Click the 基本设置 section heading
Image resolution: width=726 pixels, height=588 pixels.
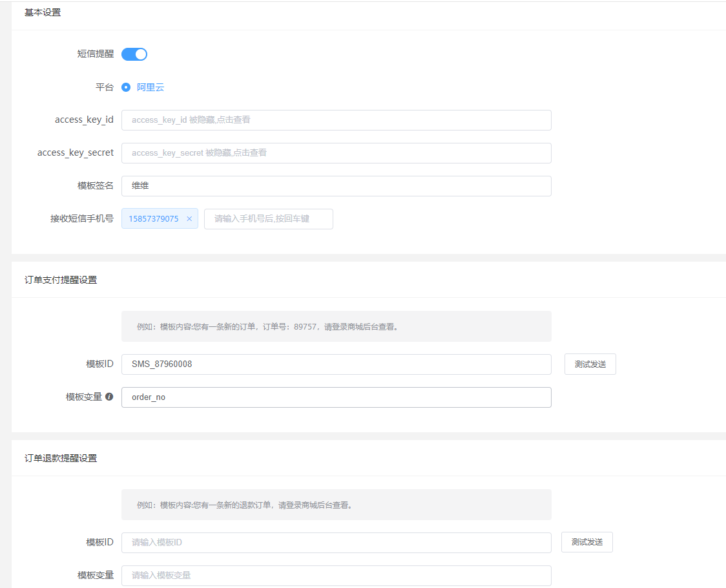click(43, 12)
